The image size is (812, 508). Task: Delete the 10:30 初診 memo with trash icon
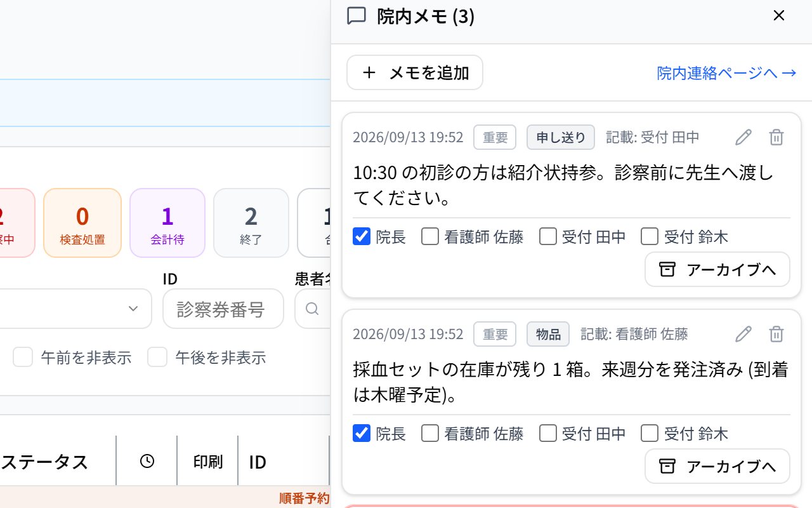(x=776, y=137)
